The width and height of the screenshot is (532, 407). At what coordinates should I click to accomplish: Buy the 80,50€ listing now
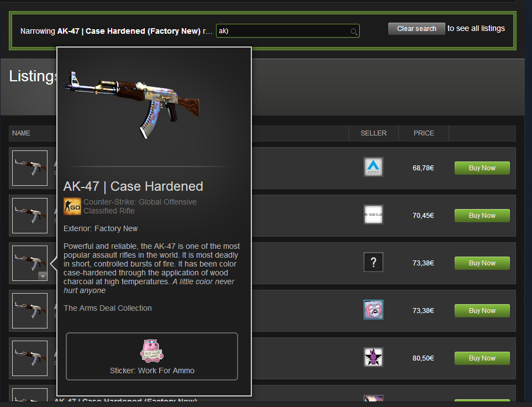[x=482, y=358]
